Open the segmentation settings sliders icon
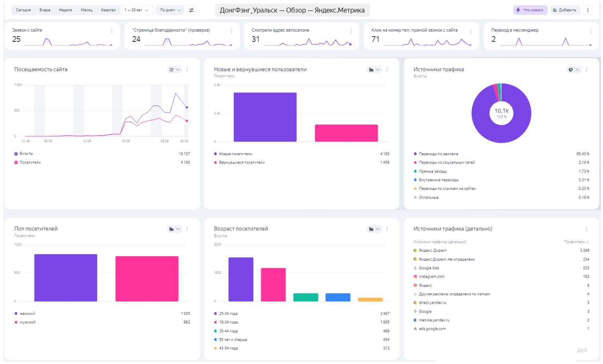The height and width of the screenshot is (364, 603). (x=192, y=10)
